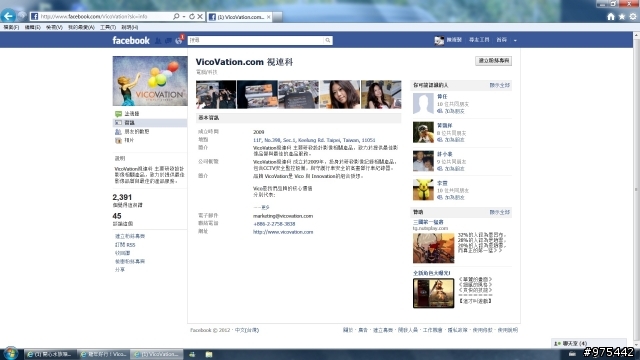
Task: Click the browser Home icon
Action: tap(611, 16)
